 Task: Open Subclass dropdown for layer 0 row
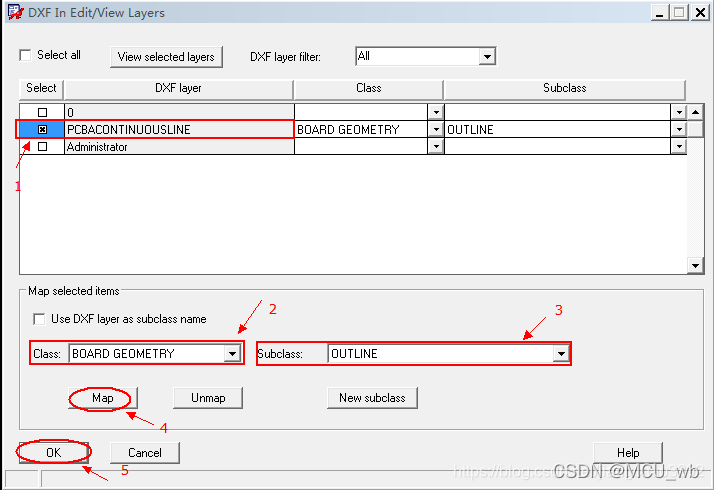click(x=679, y=112)
